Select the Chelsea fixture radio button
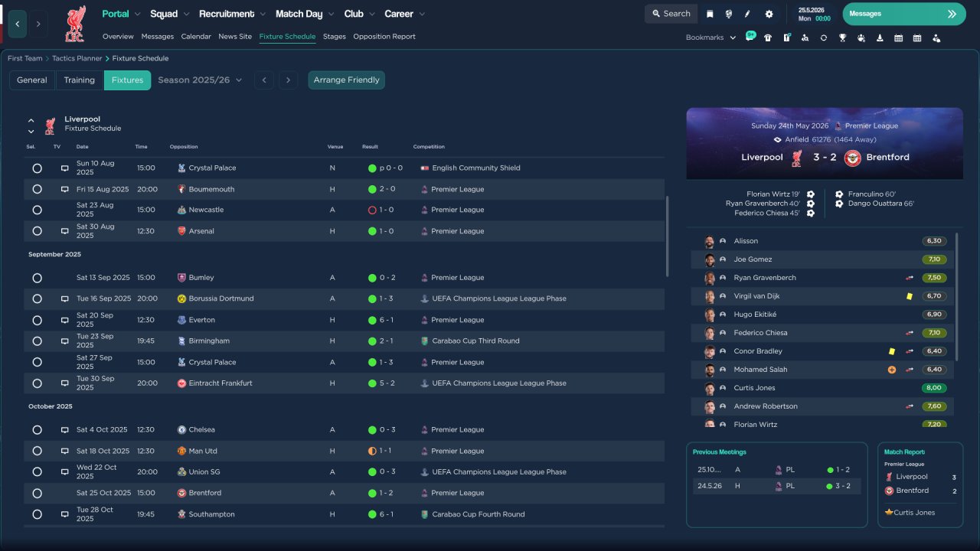The height and width of the screenshot is (551, 980). pos(37,430)
